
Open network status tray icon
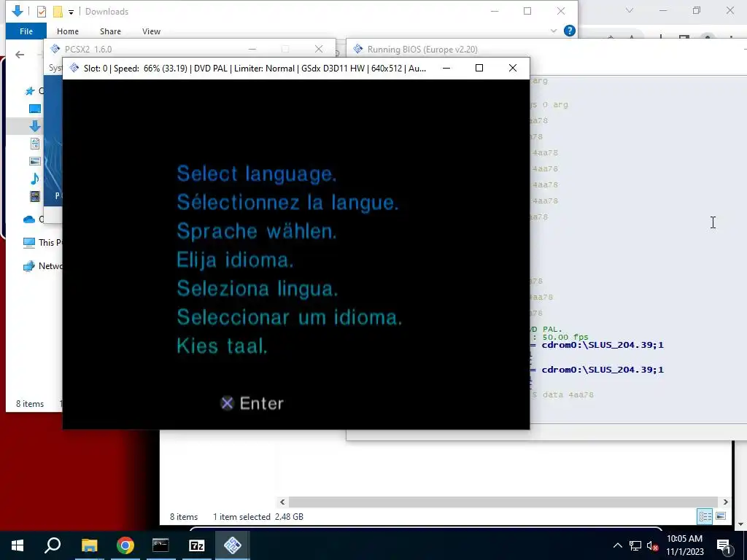(x=635, y=545)
